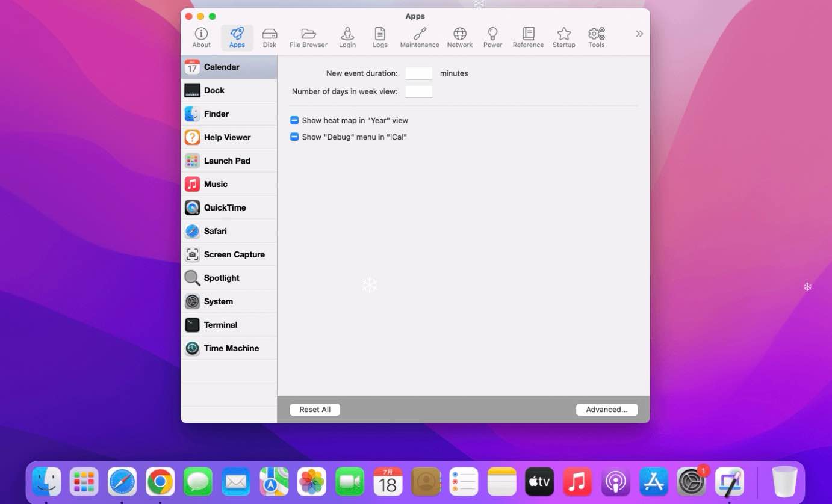Expand the toolbar overflow chevron
The height and width of the screenshot is (504, 832).
point(639,34)
